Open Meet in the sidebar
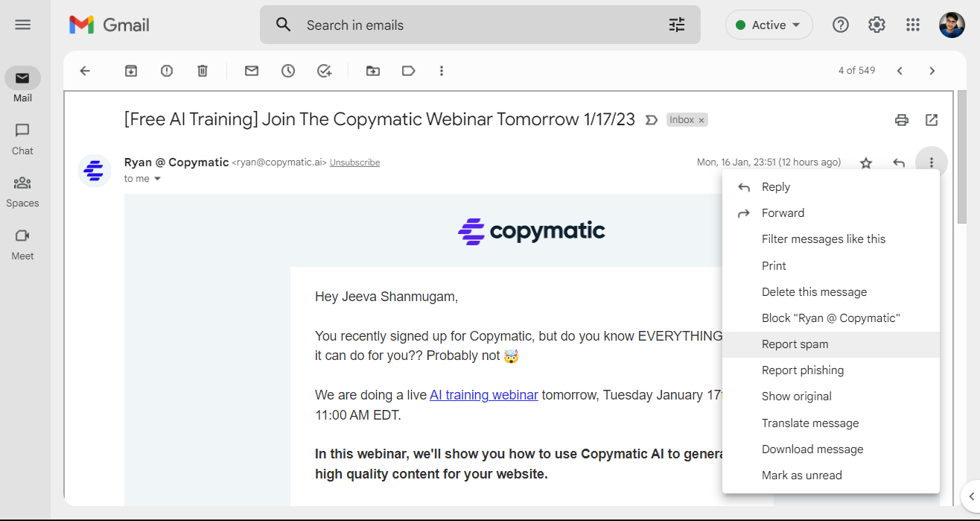The width and height of the screenshot is (980, 521). (22, 244)
